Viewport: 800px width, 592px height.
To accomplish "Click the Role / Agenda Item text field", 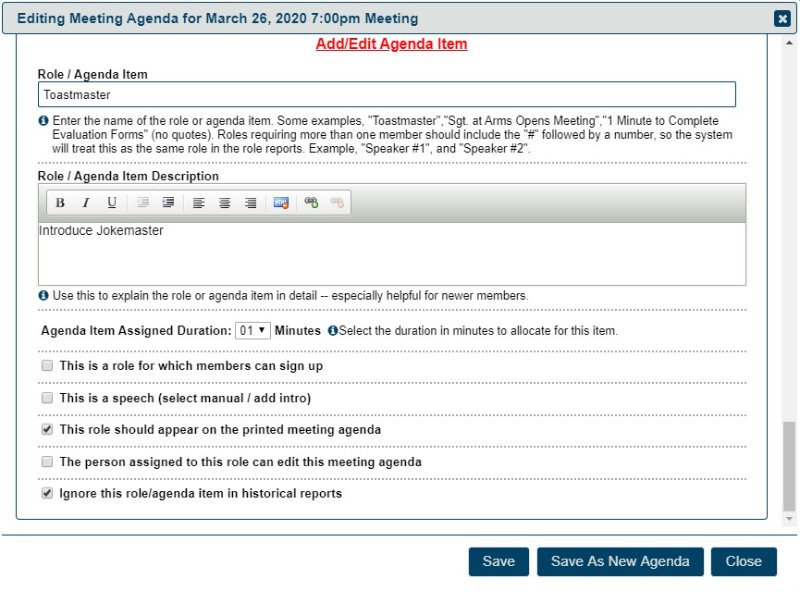I will [387, 95].
